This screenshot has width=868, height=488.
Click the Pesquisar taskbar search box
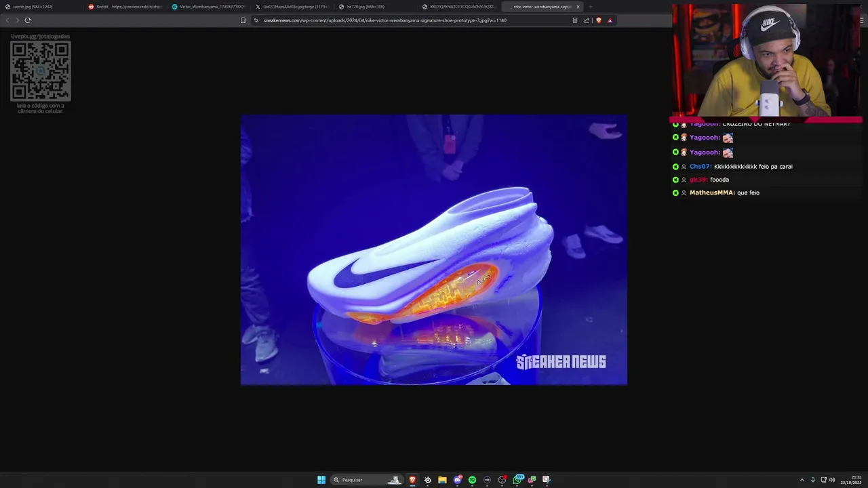tap(366, 480)
